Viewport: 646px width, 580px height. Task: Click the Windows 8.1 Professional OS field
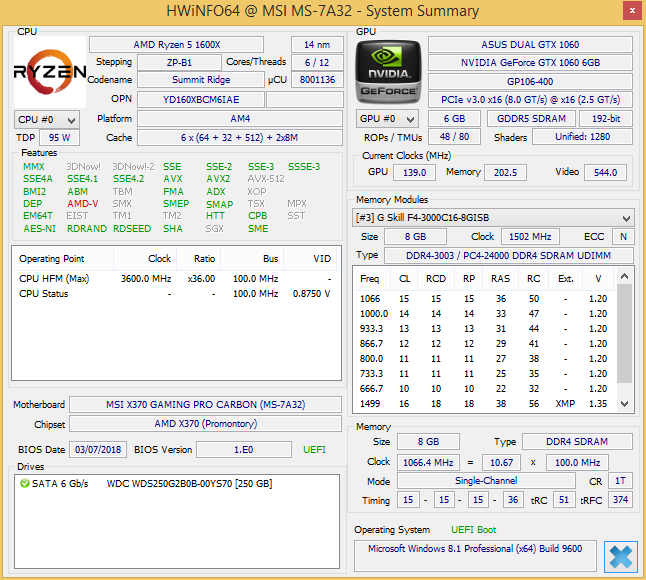click(x=475, y=555)
